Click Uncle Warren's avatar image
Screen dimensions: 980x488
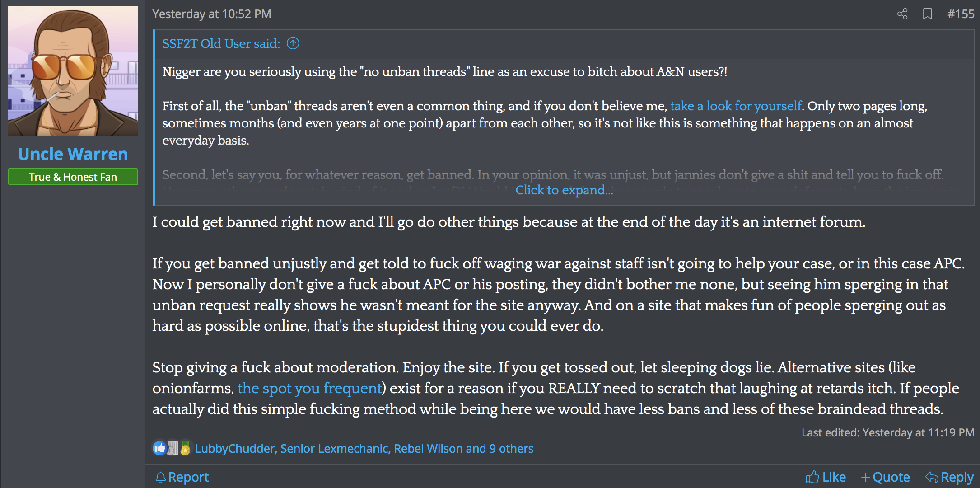(x=73, y=71)
